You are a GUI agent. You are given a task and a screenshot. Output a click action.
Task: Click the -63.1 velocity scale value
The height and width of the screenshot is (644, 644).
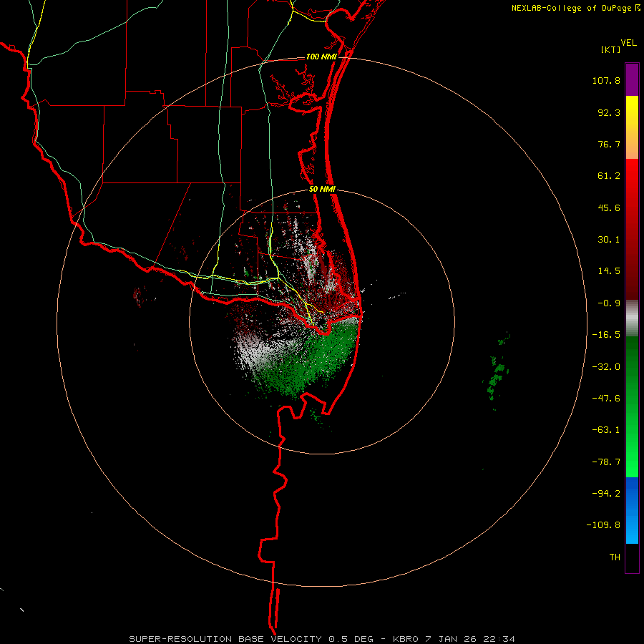pos(606,430)
